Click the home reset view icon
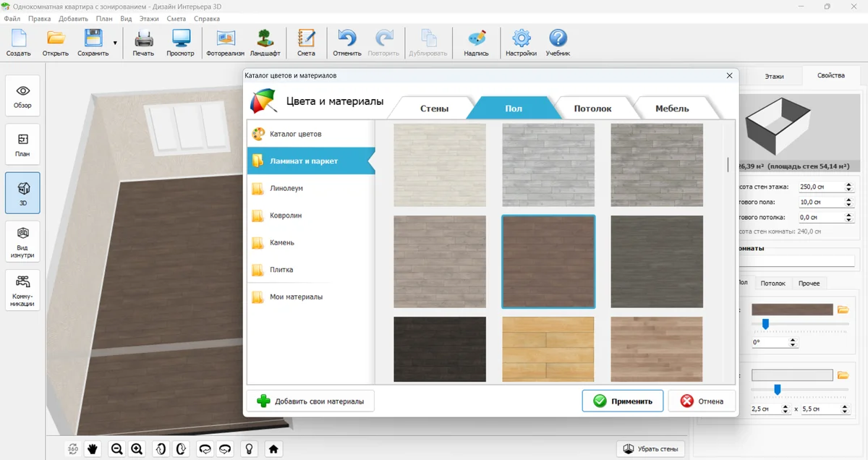The height and width of the screenshot is (460, 868). tap(273, 449)
